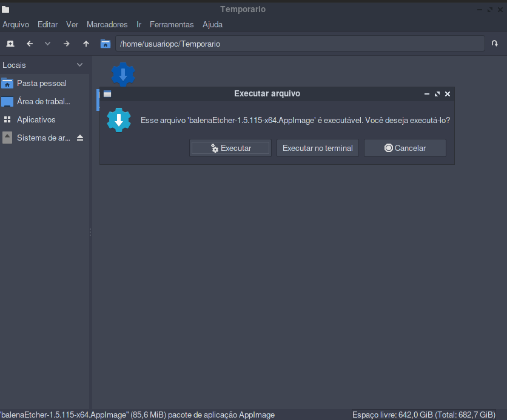Open the Ir menu
The height and width of the screenshot is (420, 507).
click(139, 25)
